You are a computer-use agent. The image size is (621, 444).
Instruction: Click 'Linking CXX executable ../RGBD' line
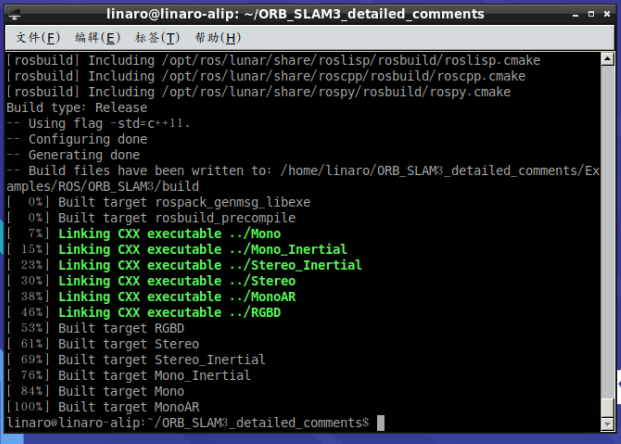144,313
